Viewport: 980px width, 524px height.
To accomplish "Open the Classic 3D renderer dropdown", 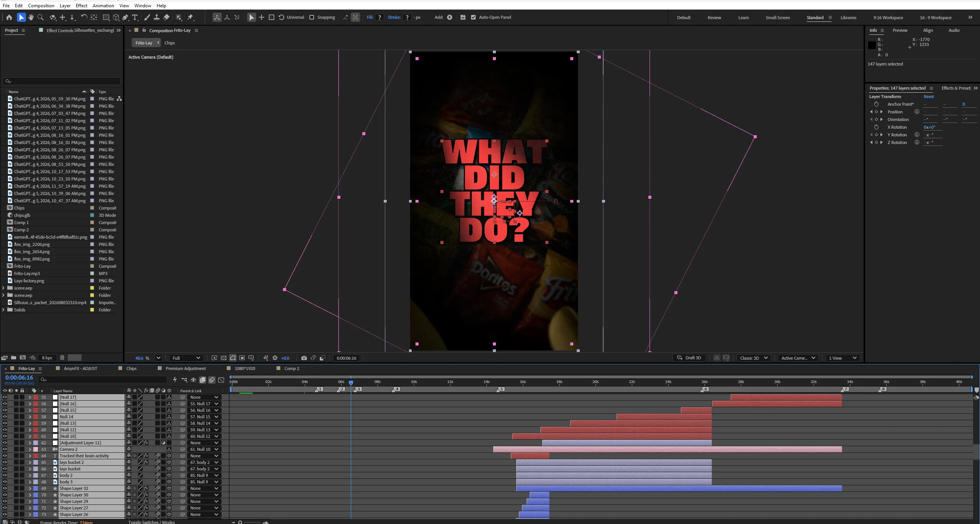I will click(754, 358).
